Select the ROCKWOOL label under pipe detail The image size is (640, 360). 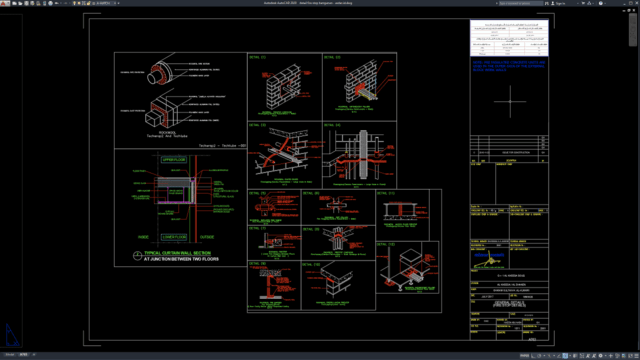167,132
